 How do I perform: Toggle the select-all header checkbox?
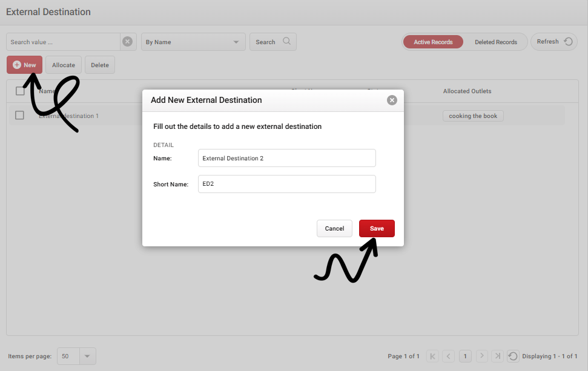(19, 91)
